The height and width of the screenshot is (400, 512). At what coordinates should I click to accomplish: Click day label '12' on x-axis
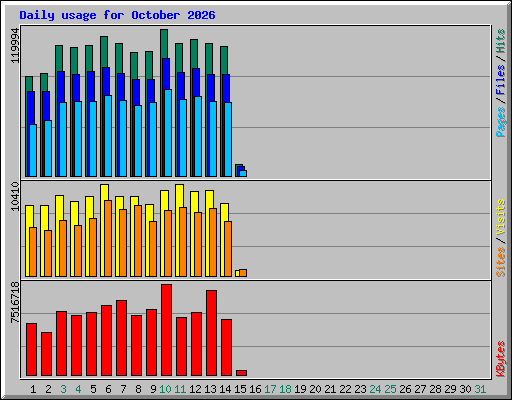point(195,389)
